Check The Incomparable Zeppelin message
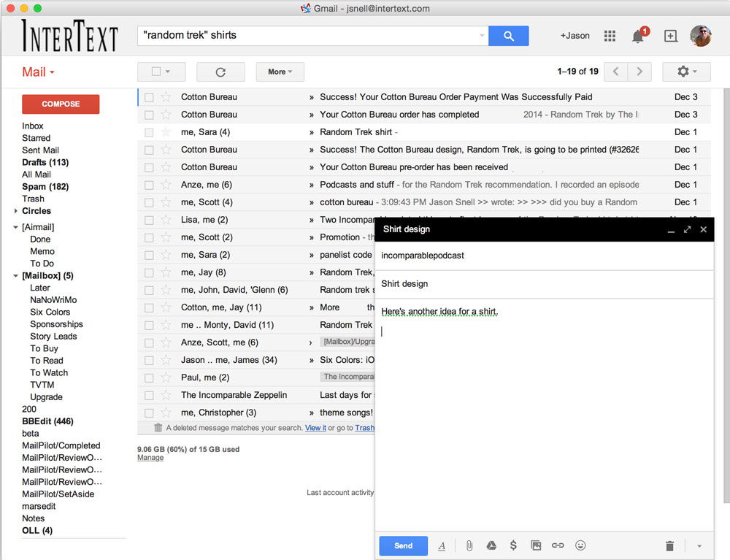Viewport: 730px width, 560px height. (149, 395)
